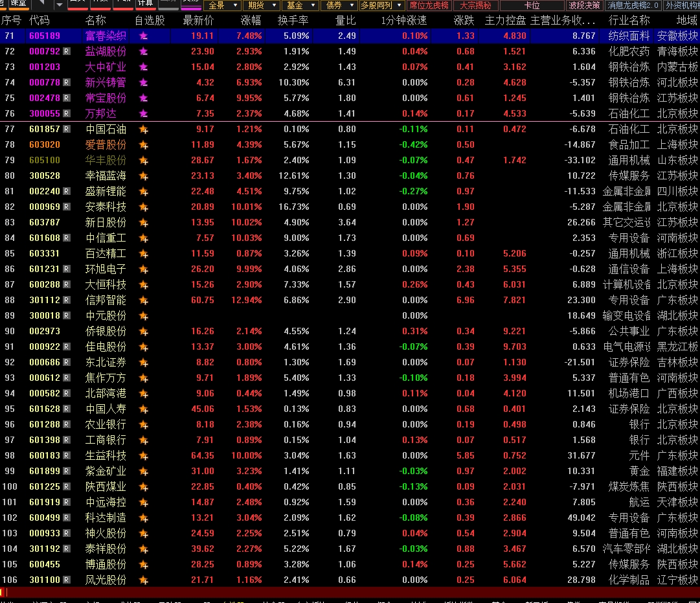Screen dimensions: 700x603
Task: Click the R badge next to 601398
Action: click(x=67, y=440)
